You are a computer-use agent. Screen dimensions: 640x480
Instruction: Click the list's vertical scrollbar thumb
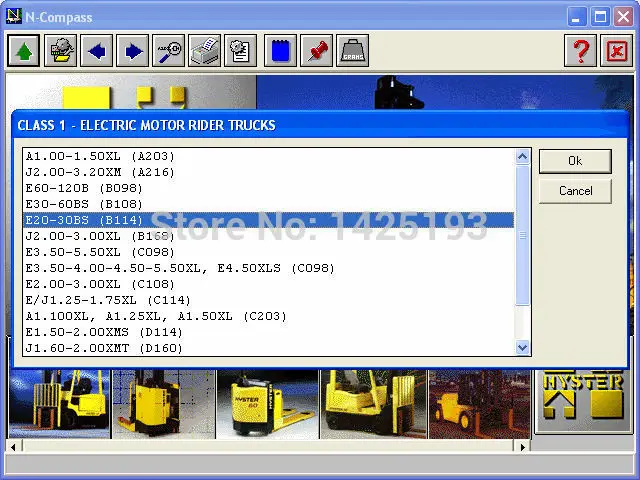(x=522, y=235)
